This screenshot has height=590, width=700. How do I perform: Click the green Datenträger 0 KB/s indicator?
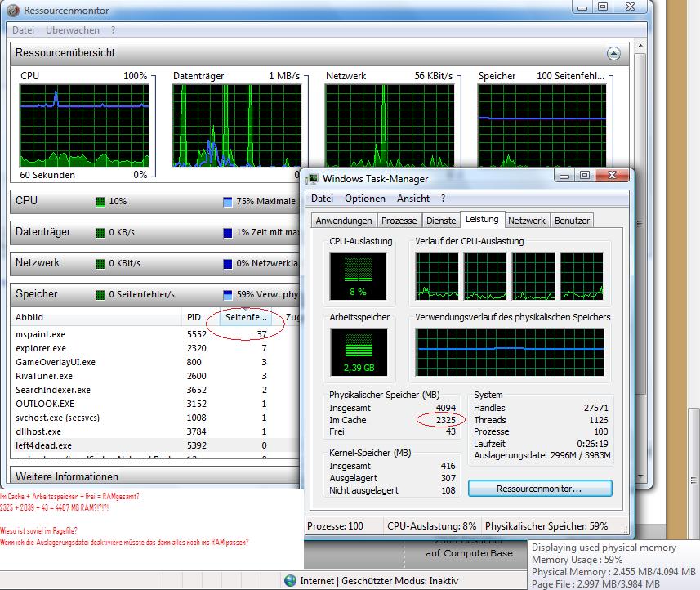tap(100, 233)
